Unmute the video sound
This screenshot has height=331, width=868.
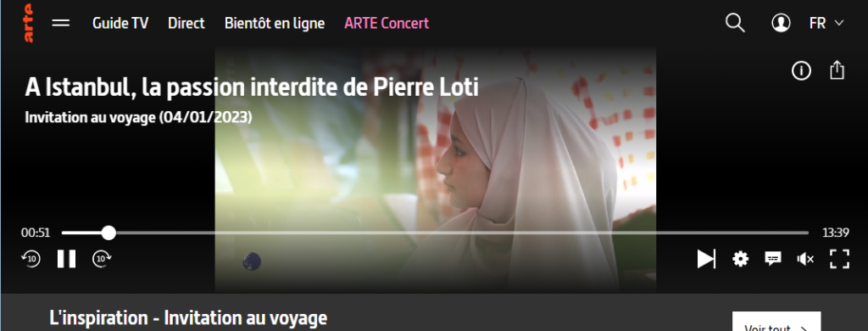click(x=805, y=259)
